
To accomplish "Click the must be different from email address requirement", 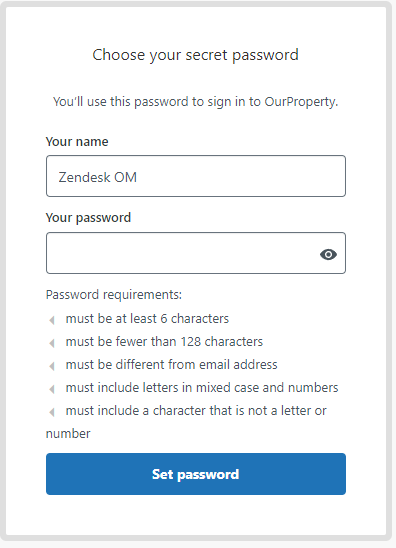I will (x=172, y=365).
